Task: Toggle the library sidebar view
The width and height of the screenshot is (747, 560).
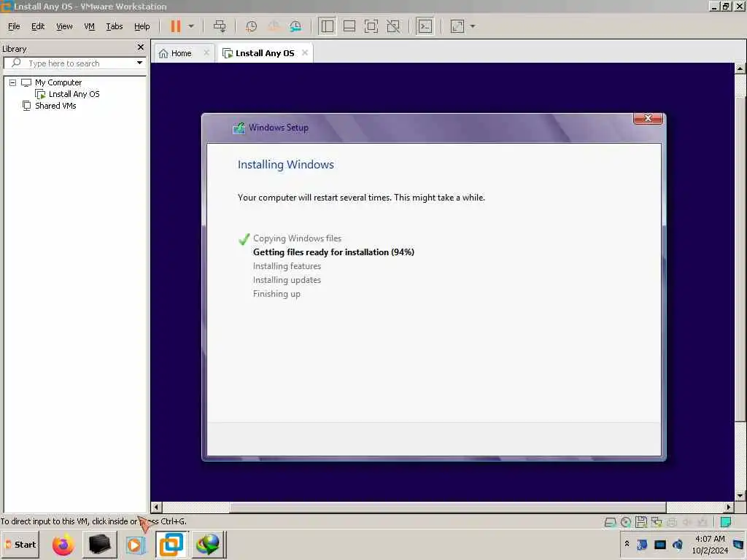Action: [x=328, y=26]
